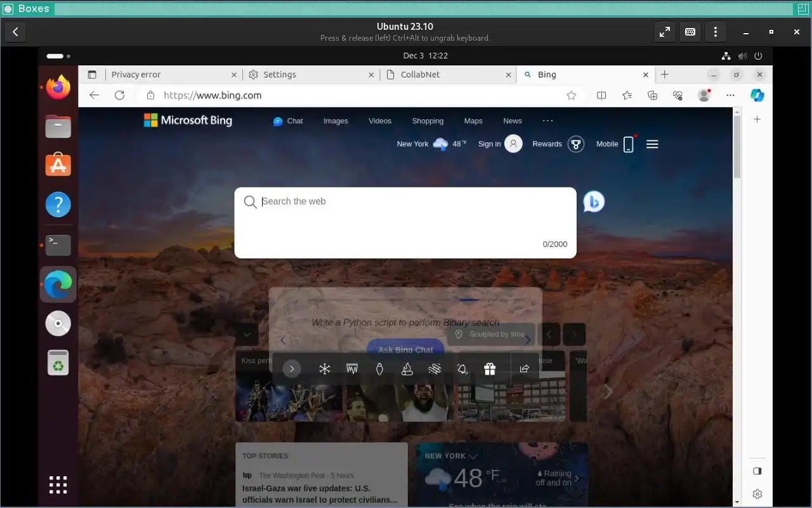812x508 pixels.
Task: Open the News menu item
Action: [513, 121]
